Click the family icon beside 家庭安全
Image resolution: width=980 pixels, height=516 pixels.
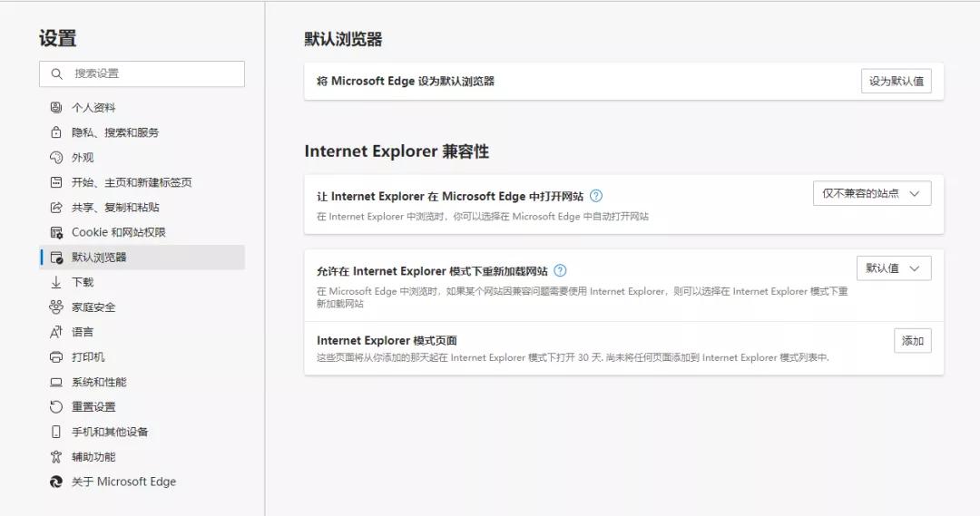(56, 307)
